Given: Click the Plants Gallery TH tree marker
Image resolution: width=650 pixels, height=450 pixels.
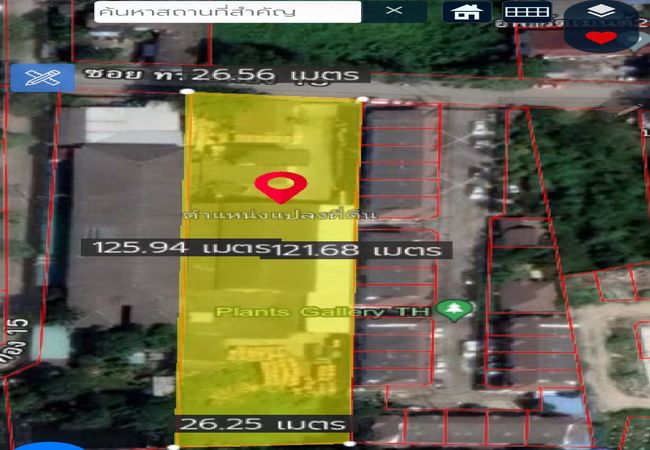Looking at the screenshot, I should pos(459,310).
